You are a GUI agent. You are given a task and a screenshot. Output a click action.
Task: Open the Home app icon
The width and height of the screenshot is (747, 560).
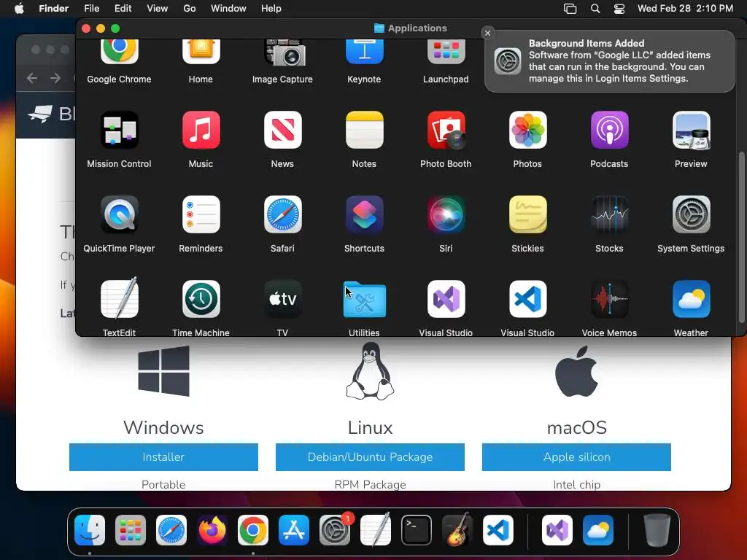pos(201,52)
